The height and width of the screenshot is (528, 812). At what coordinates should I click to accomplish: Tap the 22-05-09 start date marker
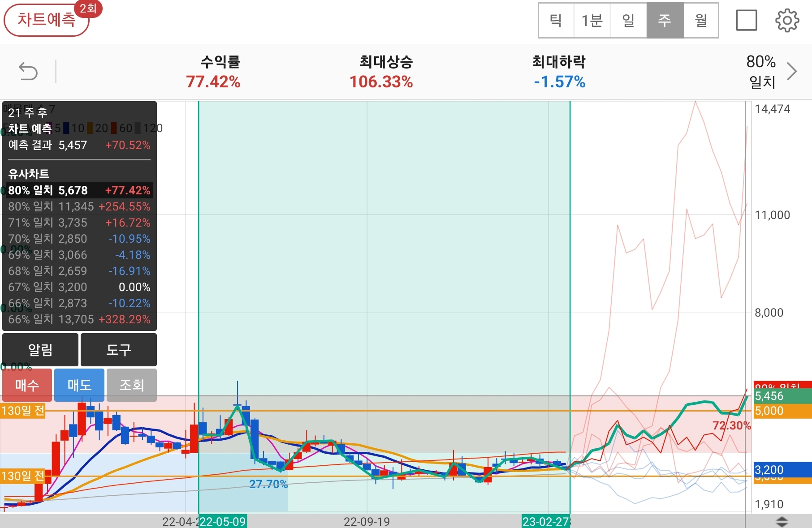coord(223,522)
